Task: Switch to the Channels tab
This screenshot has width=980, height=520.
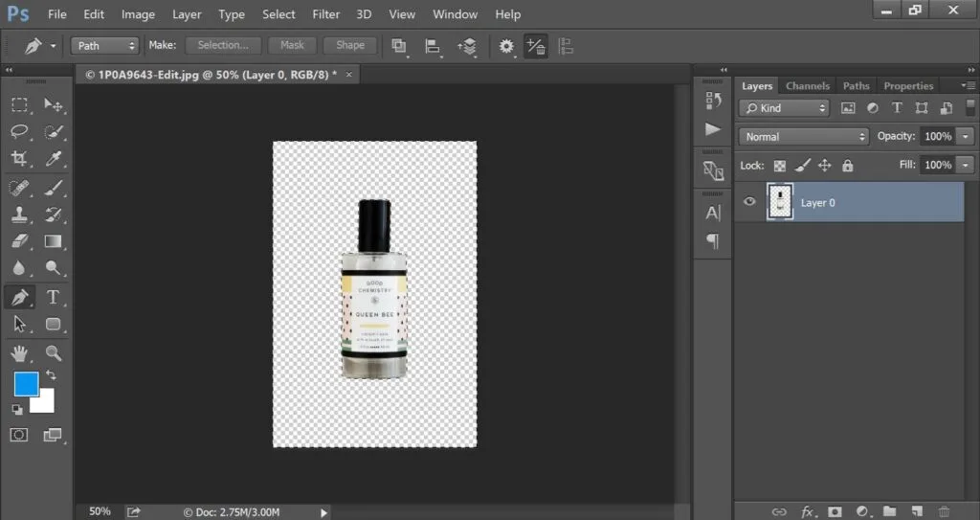Action: tap(808, 86)
